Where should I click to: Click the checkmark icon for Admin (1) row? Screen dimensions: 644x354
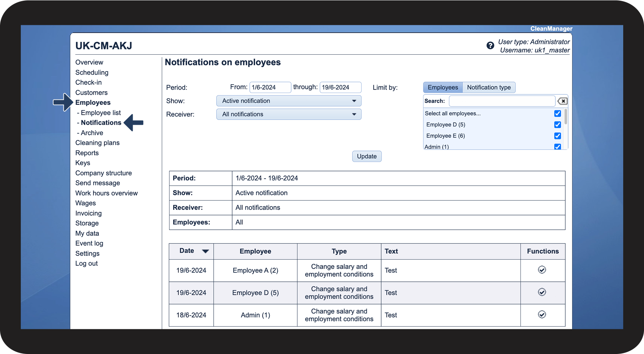[x=542, y=314]
